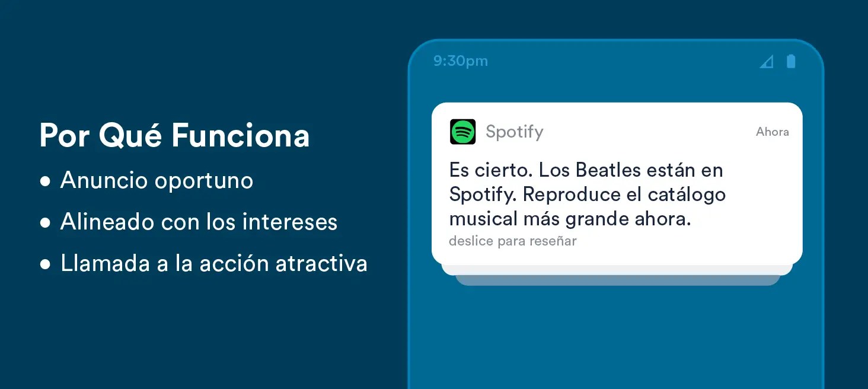868x389 pixels.
Task: Tap the "musical más grande ahora." line
Action: [570, 219]
